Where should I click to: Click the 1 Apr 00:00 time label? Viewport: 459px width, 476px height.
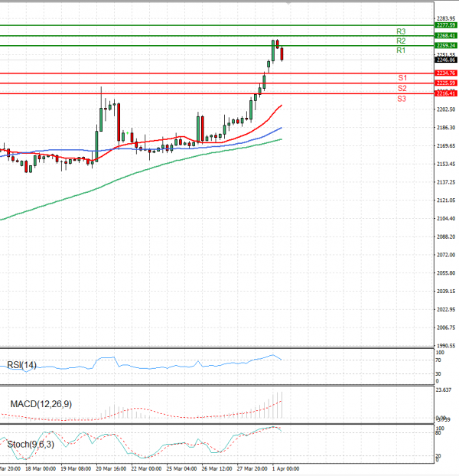click(x=285, y=468)
